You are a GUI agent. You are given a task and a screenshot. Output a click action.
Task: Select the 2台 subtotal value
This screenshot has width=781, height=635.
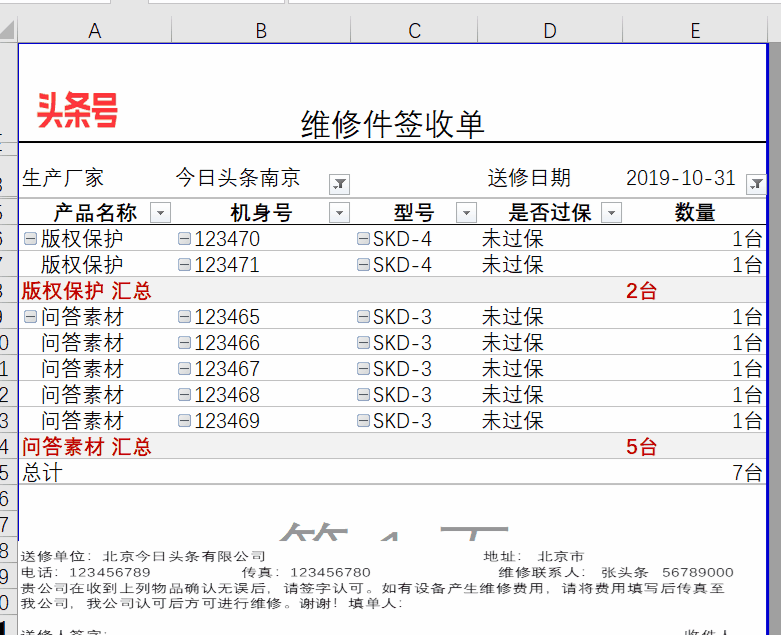[x=642, y=291]
